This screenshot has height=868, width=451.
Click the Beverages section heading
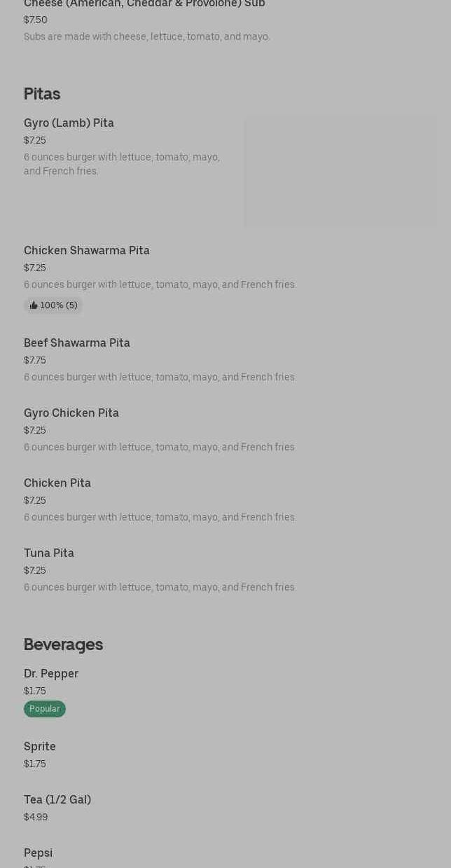tap(63, 645)
